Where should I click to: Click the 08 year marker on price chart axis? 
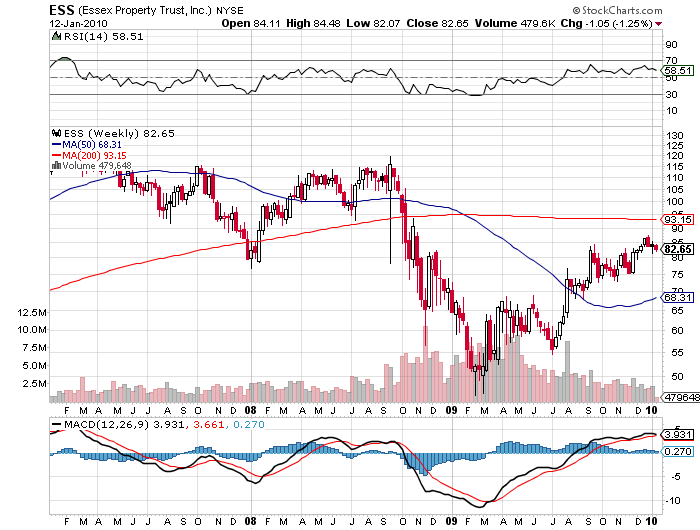(x=251, y=410)
